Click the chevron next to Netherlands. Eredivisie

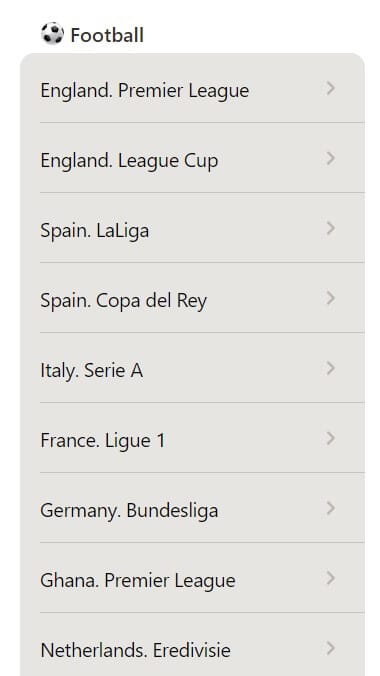330,648
